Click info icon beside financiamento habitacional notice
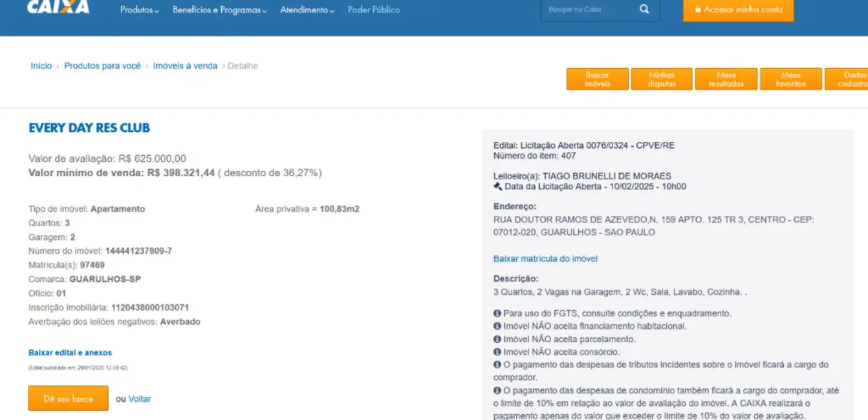 (497, 326)
